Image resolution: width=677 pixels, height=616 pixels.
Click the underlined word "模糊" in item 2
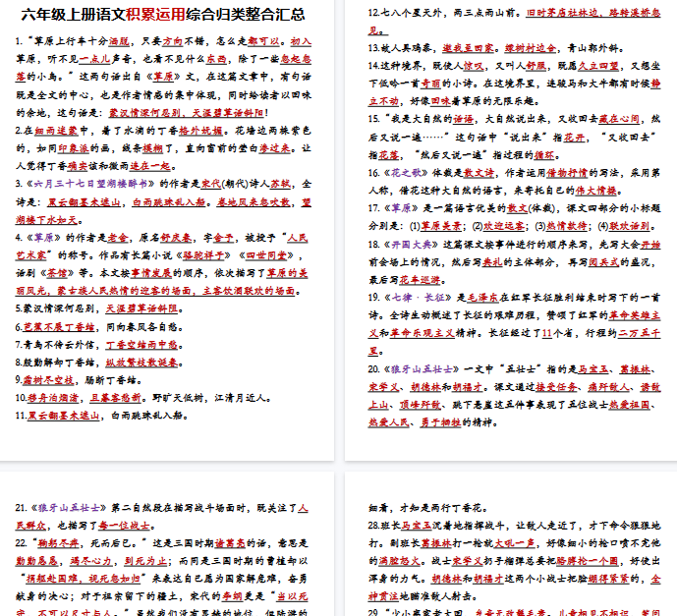(153, 148)
